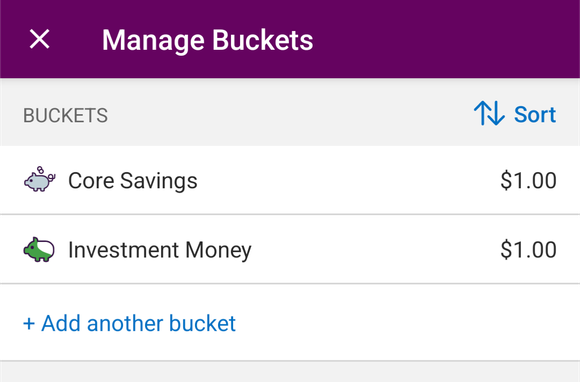The width and height of the screenshot is (580, 382).
Task: Close the Manage Buckets screen
Action: [39, 39]
